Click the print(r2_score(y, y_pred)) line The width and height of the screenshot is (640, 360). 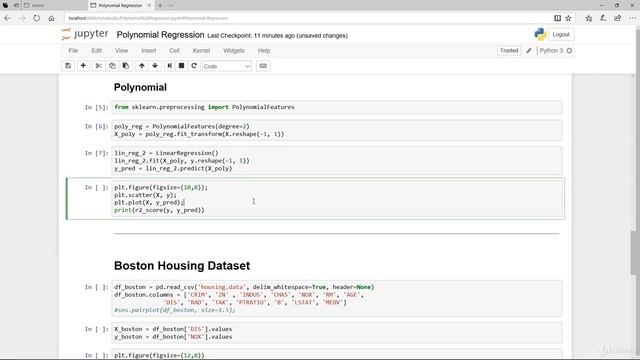pos(159,210)
